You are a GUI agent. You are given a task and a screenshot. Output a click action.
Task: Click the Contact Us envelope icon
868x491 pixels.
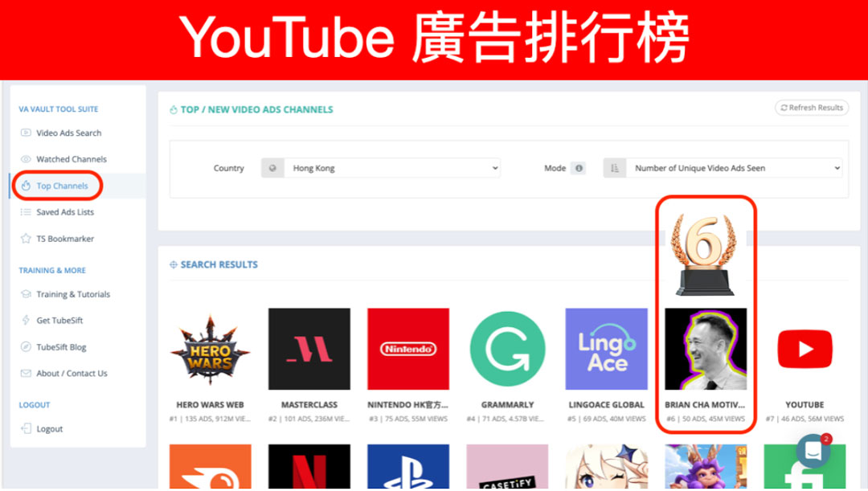(26, 373)
